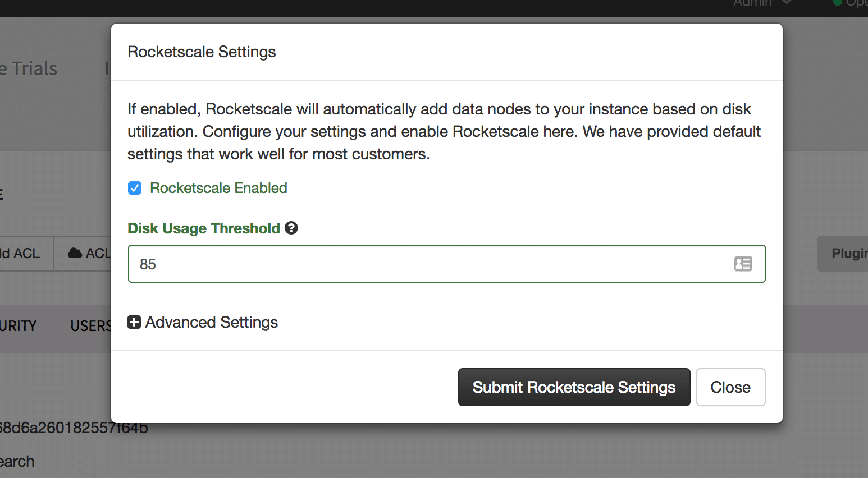The height and width of the screenshot is (478, 868).
Task: Focus the Disk Usage Threshold input field
Action: [x=427, y=264]
